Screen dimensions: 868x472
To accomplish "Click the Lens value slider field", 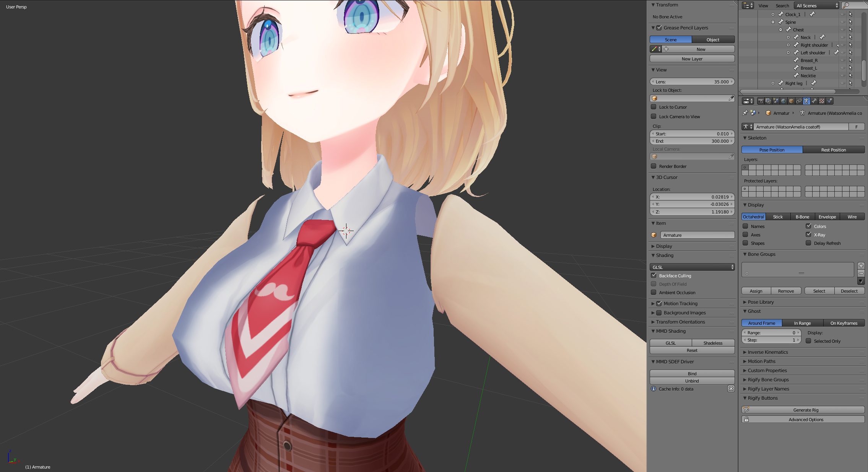I will (692, 81).
